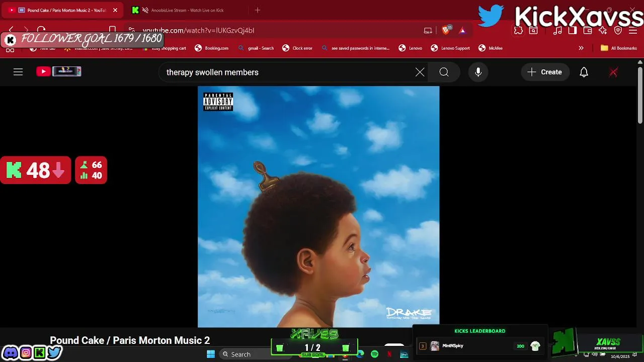
Task: Open the Lenovo bookmark
Action: tap(411, 48)
